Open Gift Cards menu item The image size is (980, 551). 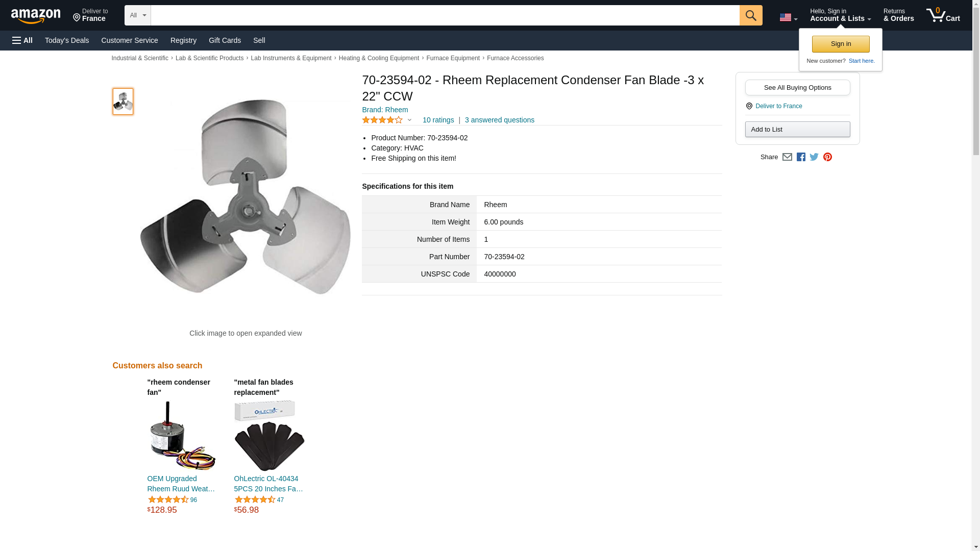[x=225, y=40]
